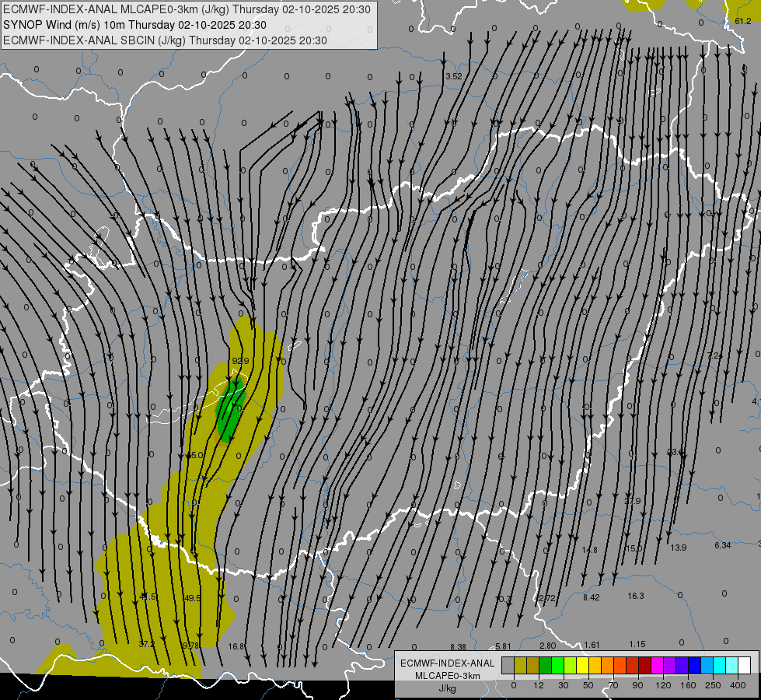This screenshot has width=761, height=700.
Task: Click the 49.5 value in yellow area
Action: pos(192,598)
